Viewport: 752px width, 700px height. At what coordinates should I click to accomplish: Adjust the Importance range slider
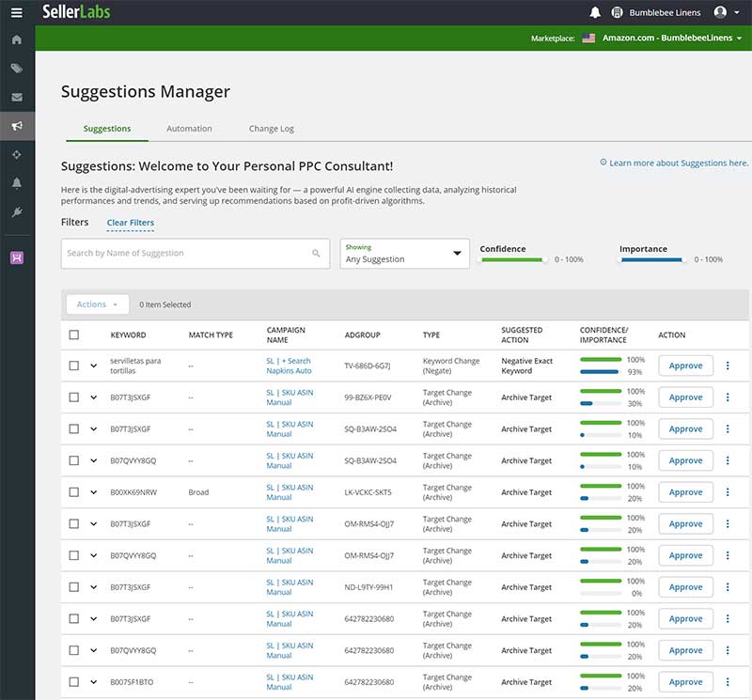click(651, 259)
